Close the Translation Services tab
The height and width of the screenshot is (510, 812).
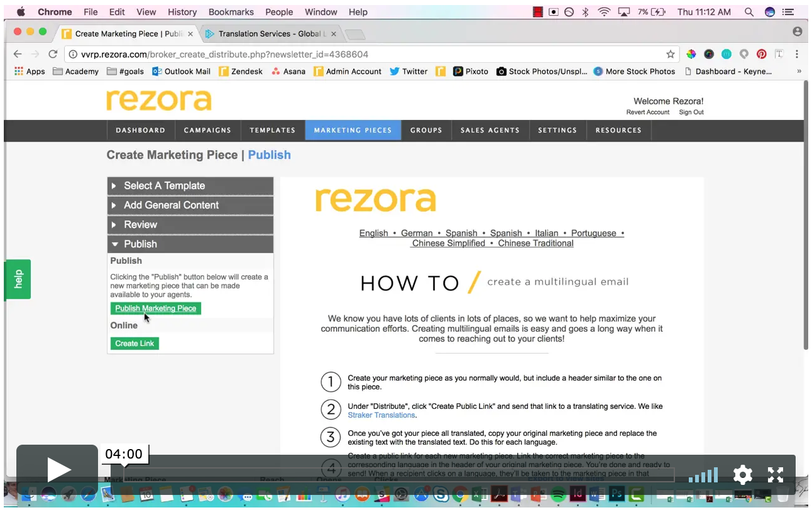tap(333, 34)
